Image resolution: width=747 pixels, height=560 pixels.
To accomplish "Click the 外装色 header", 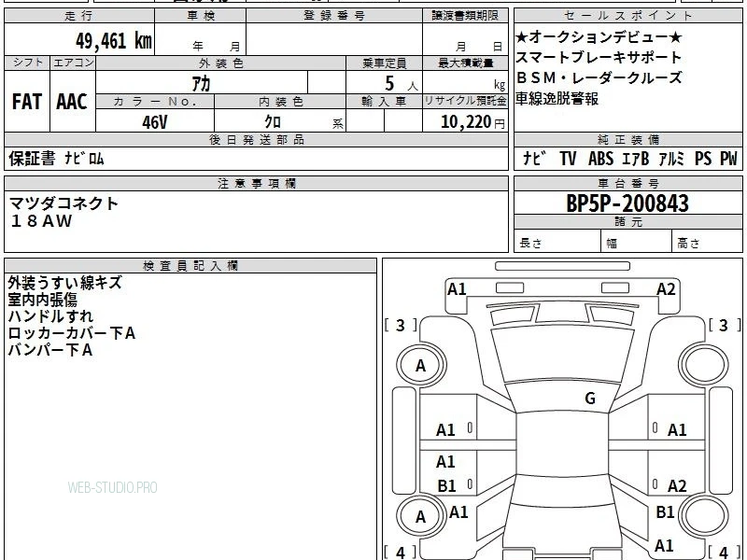I will (221, 63).
